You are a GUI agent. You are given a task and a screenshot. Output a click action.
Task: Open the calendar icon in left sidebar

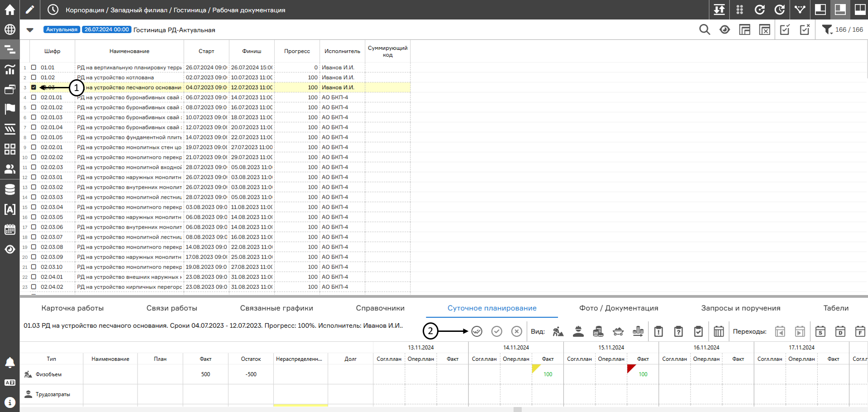click(x=10, y=229)
